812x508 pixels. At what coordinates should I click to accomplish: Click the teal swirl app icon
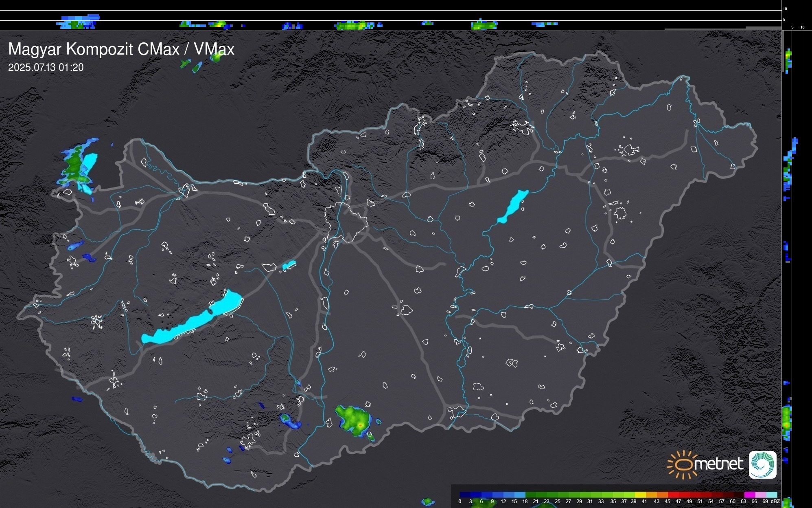762,464
